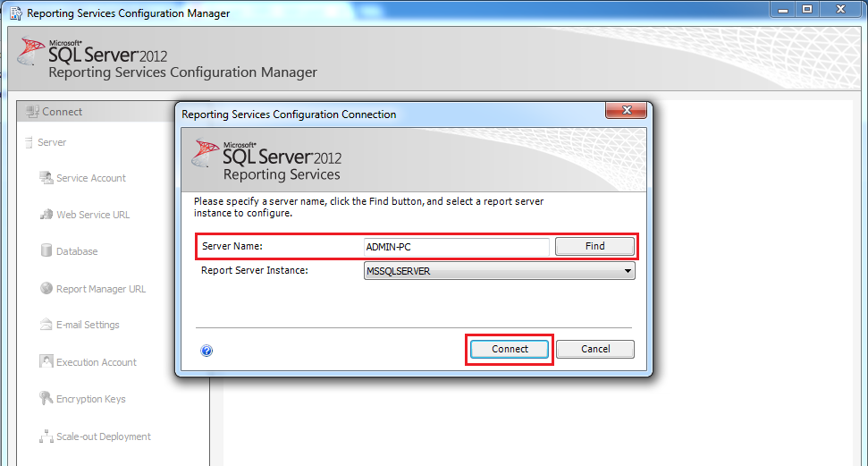Click the Find button
Screen dimensions: 868x466
coord(594,246)
